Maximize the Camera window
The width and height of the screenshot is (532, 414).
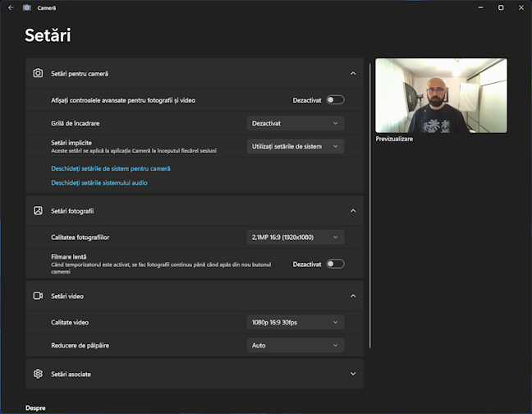pyautogui.click(x=501, y=7)
